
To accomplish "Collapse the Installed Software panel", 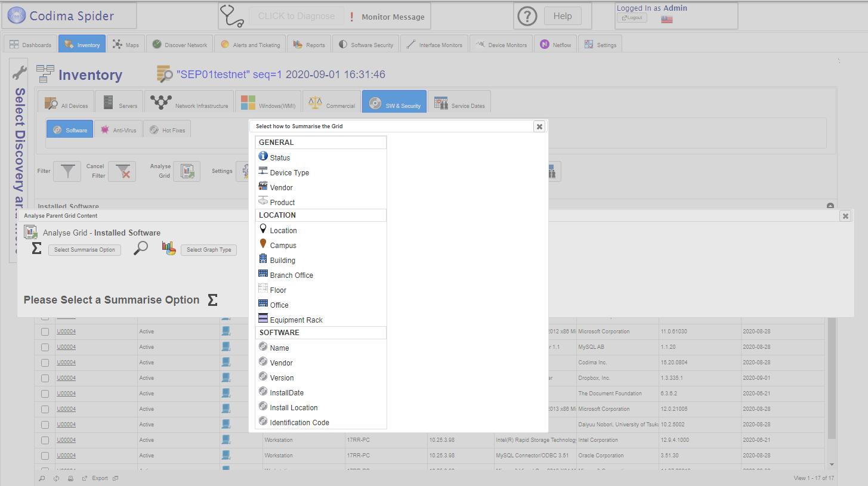I will [830, 206].
